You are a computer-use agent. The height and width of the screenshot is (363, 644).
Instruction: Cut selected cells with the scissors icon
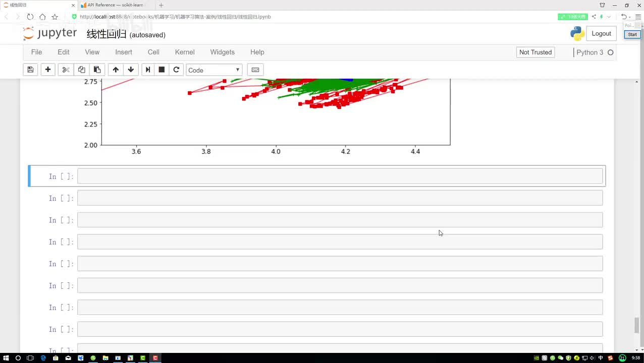(x=66, y=70)
